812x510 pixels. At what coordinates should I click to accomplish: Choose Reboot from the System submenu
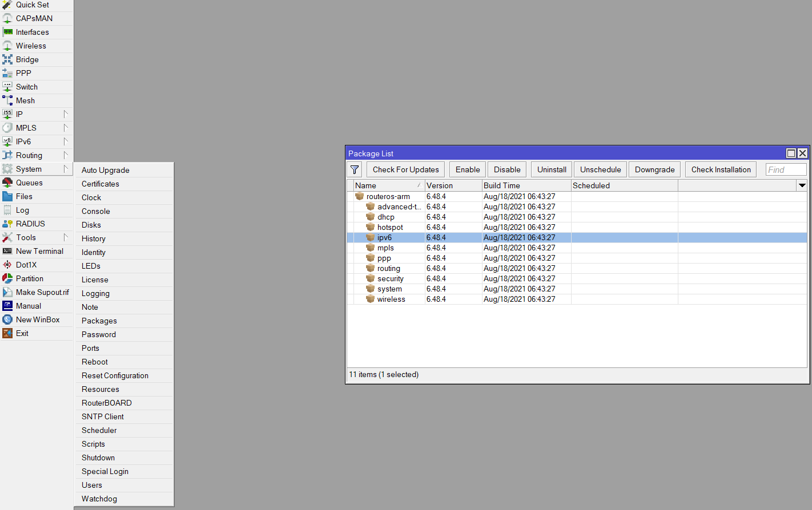[124, 362]
